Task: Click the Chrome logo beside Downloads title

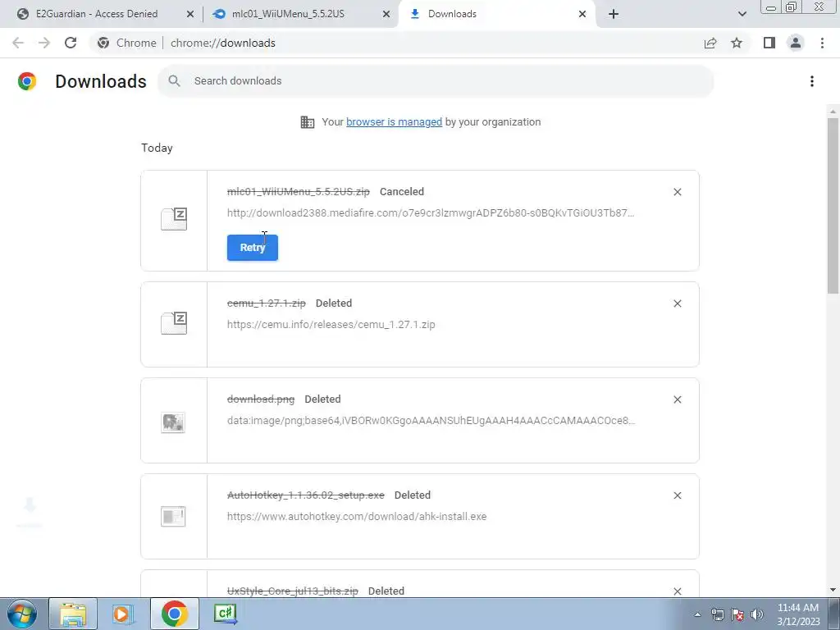Action: click(x=27, y=81)
